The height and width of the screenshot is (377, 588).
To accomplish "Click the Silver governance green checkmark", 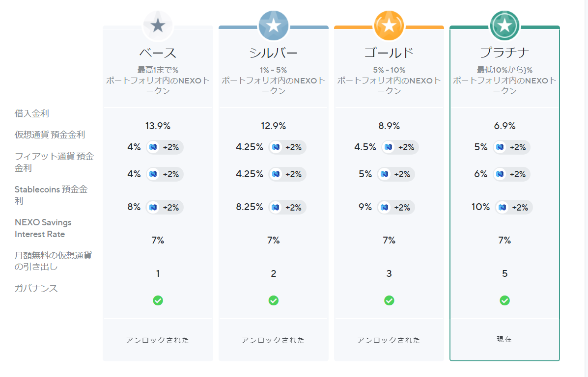I will [x=274, y=300].
